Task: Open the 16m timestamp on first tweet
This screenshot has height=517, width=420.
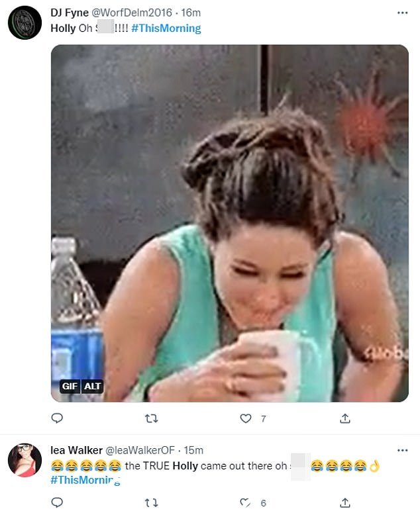Action: 191,13
